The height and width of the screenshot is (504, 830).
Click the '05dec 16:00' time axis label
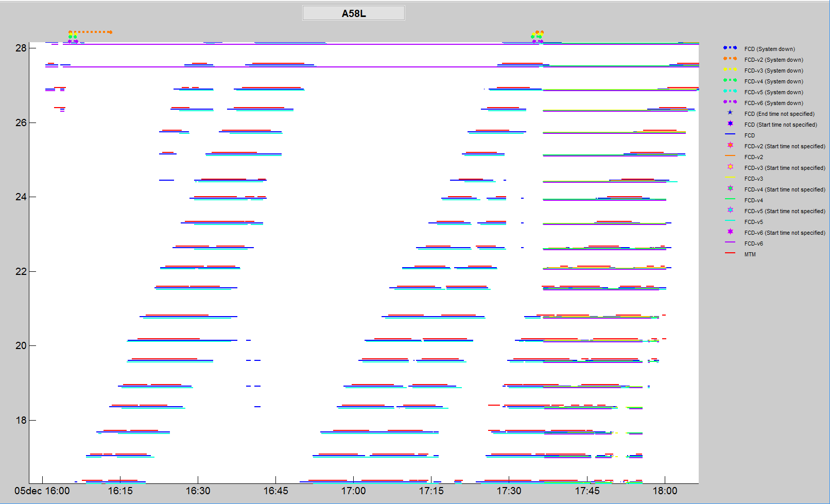[42, 491]
